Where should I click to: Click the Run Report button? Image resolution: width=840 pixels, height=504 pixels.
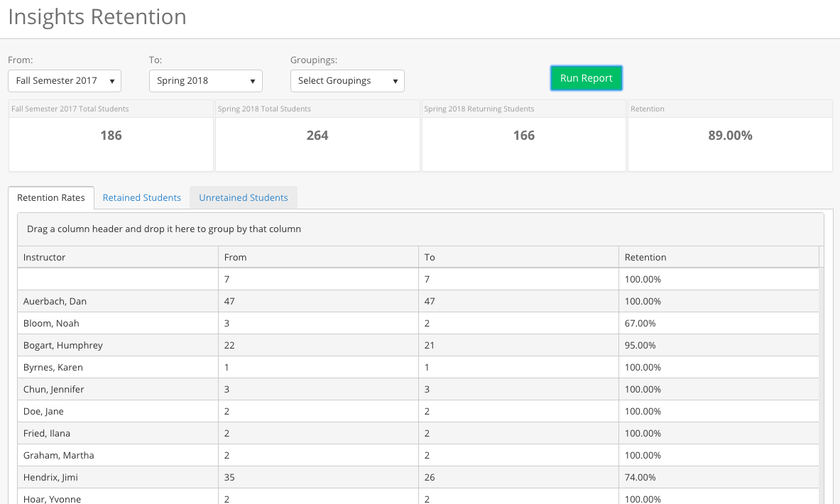pos(586,79)
